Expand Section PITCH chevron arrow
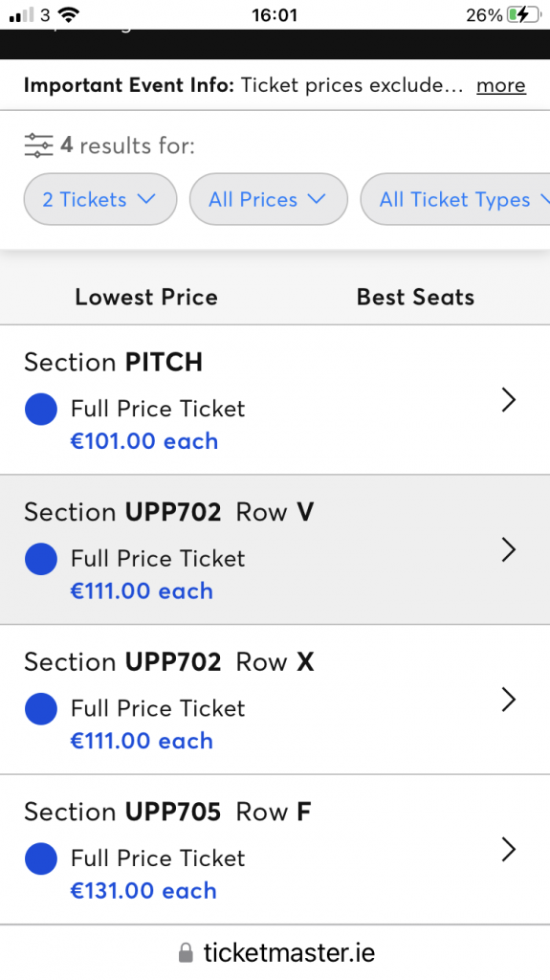This screenshot has height=980, width=550. point(509,400)
